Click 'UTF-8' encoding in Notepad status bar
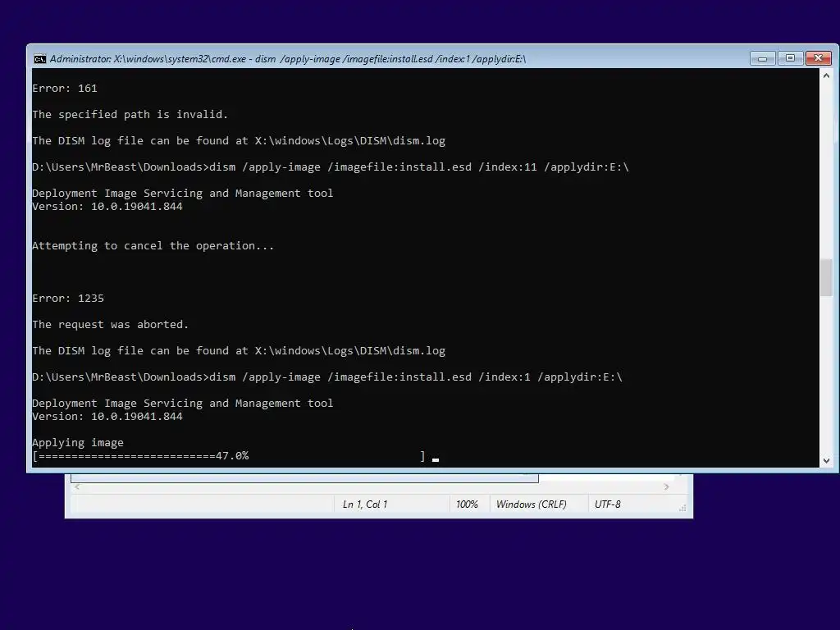The height and width of the screenshot is (630, 840). (x=608, y=504)
